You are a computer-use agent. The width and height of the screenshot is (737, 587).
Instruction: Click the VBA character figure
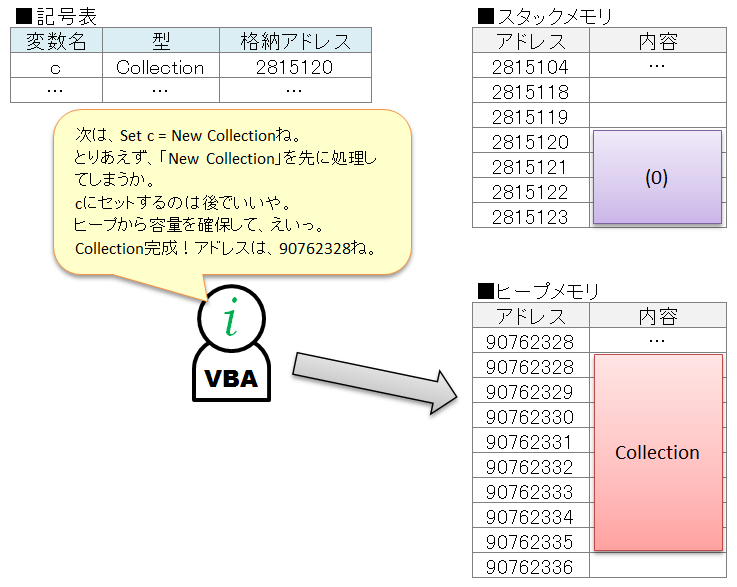point(231,343)
